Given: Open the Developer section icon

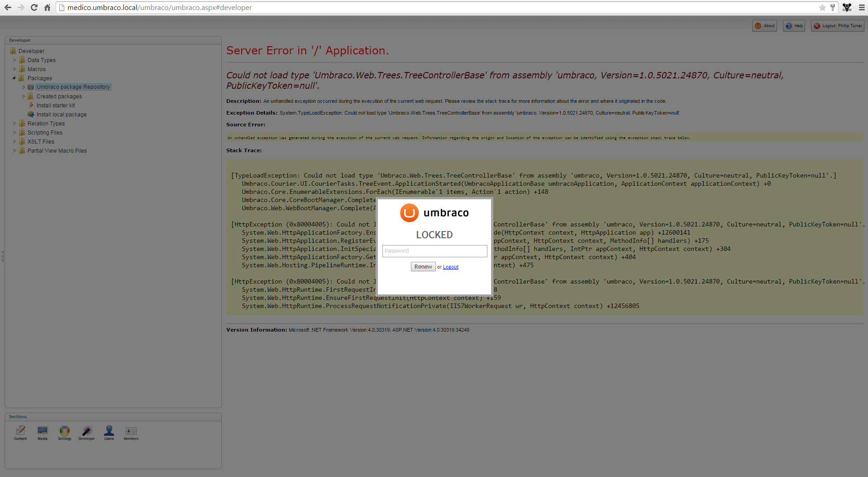Looking at the screenshot, I should coord(87,433).
